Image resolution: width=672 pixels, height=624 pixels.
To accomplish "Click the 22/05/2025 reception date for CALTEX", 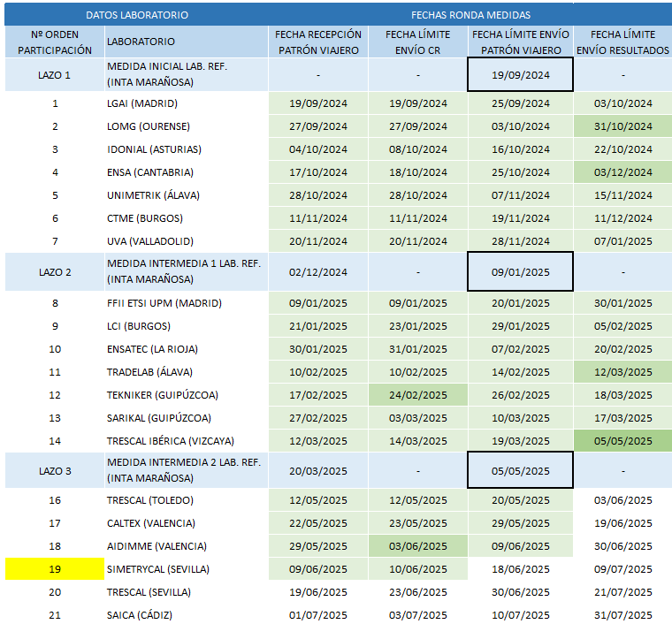I will pyautogui.click(x=318, y=523).
